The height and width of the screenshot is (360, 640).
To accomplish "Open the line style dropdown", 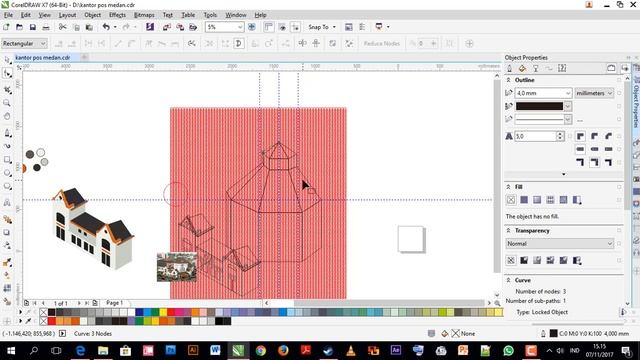I will coord(567,119).
